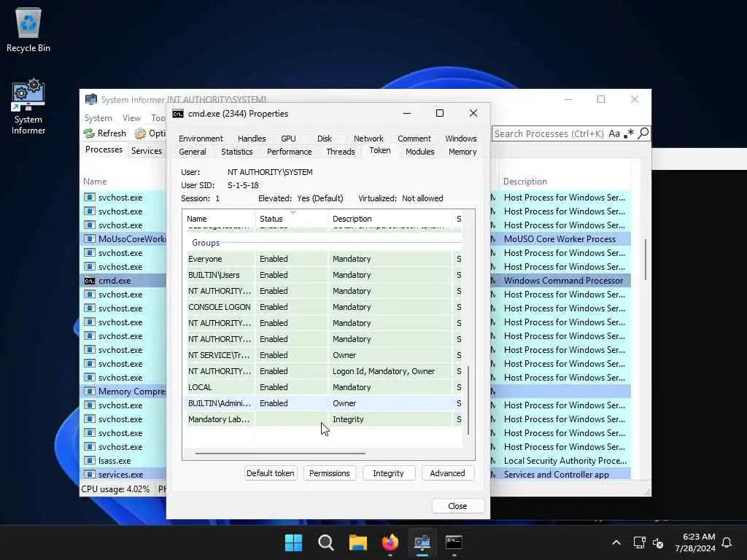Select the CONSOLE LOGON group row

324,307
